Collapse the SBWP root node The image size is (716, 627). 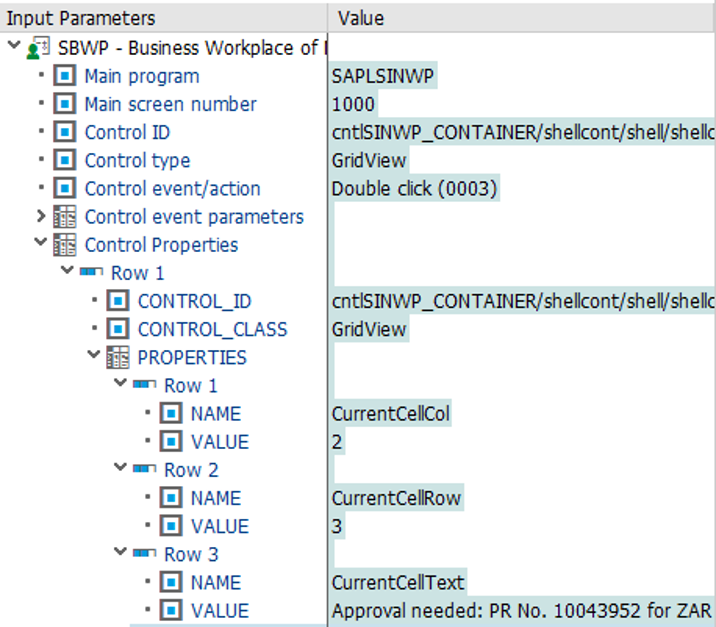pyautogui.click(x=13, y=47)
